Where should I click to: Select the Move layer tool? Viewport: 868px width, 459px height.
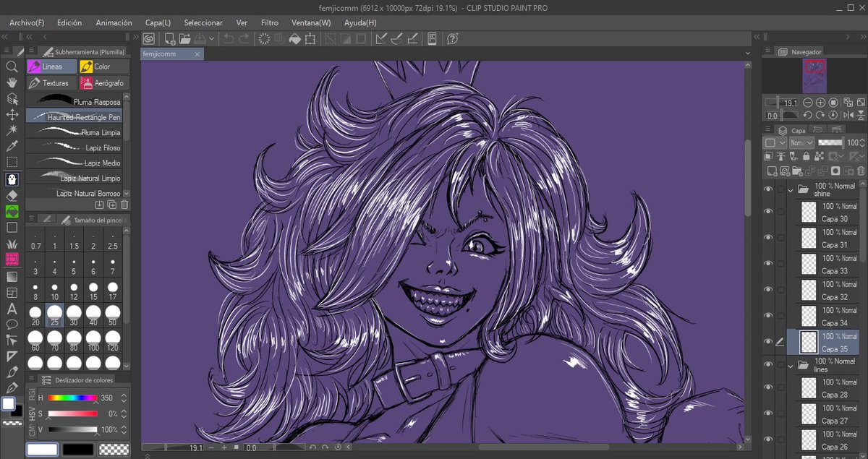pos(12,115)
